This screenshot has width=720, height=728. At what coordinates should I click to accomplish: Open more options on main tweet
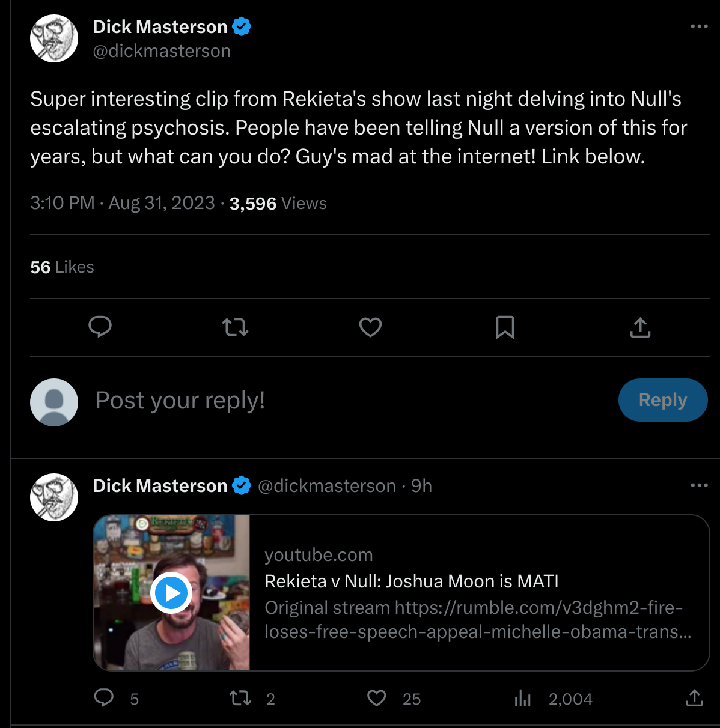click(x=699, y=27)
